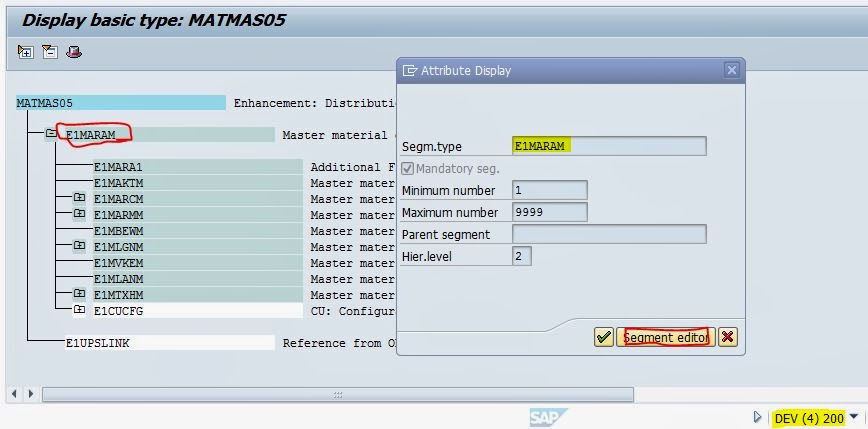Click the horizontal scrollbar thumb
Screen dimensions: 868x429
tap(338, 395)
